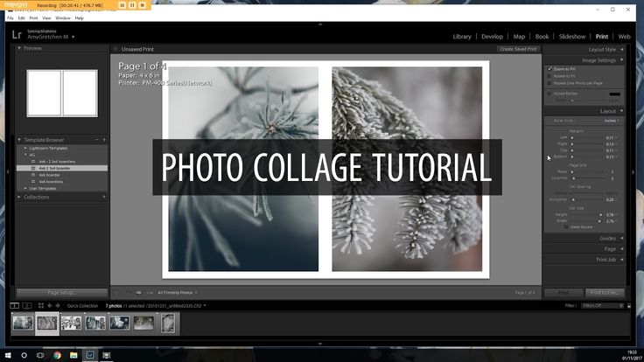Pause recording in the Movavi bar
644x362 pixels.
pyautogui.click(x=132, y=5)
